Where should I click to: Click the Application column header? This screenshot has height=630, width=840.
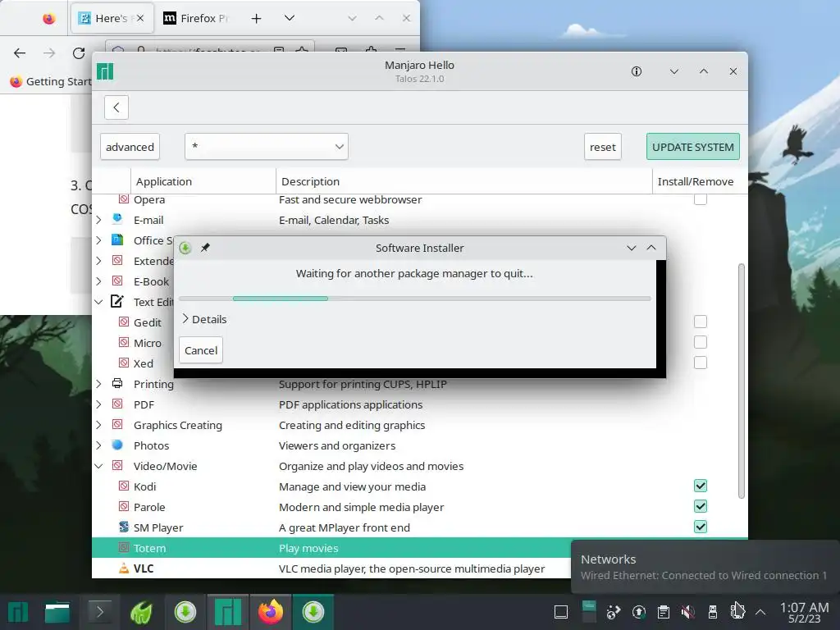coord(203,181)
